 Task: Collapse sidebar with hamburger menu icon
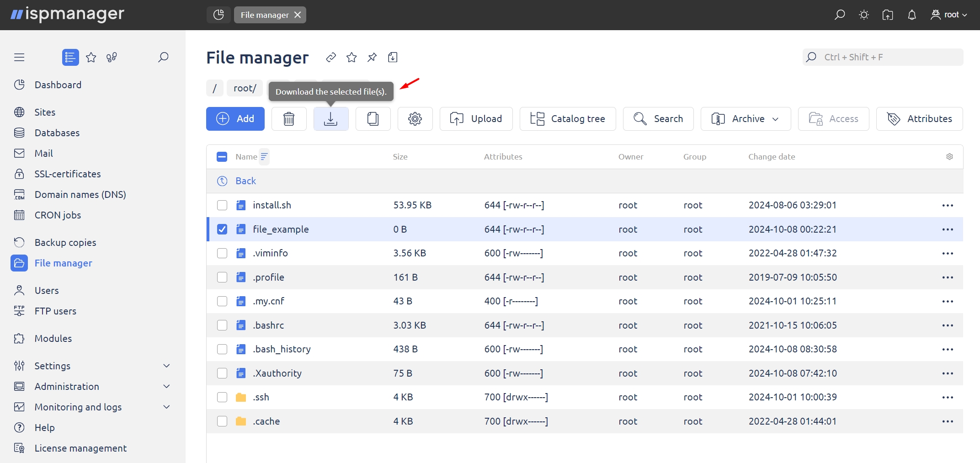pyautogui.click(x=19, y=57)
